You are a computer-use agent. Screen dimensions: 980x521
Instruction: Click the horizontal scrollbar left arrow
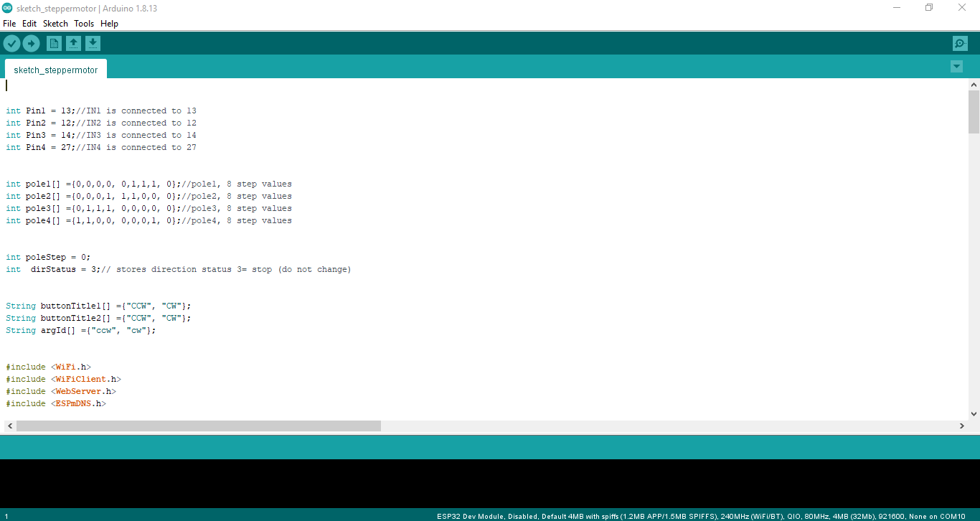coord(9,425)
